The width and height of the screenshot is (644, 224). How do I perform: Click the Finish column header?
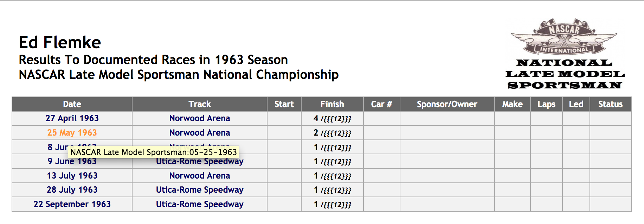tap(332, 104)
